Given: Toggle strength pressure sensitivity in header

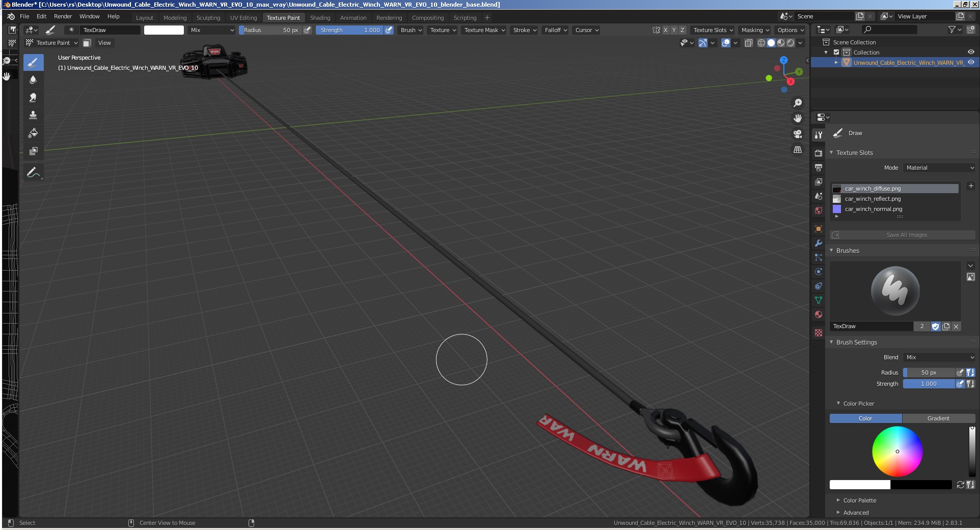Looking at the screenshot, I should coord(389,30).
